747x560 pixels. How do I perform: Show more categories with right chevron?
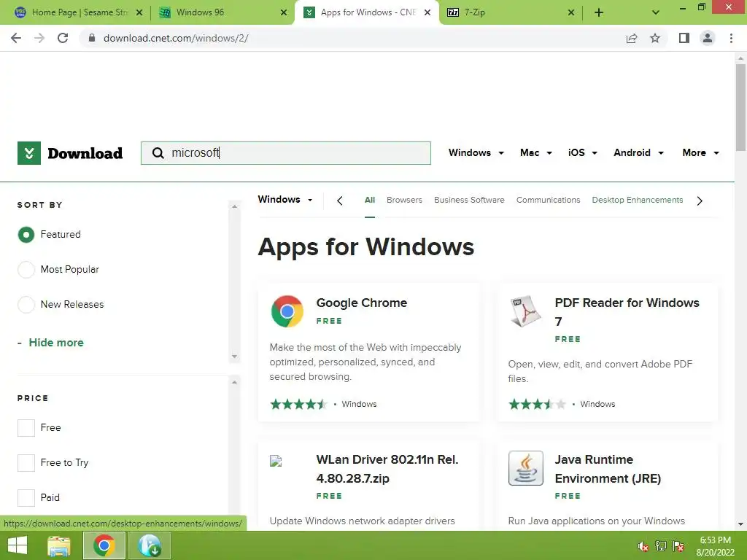click(700, 201)
